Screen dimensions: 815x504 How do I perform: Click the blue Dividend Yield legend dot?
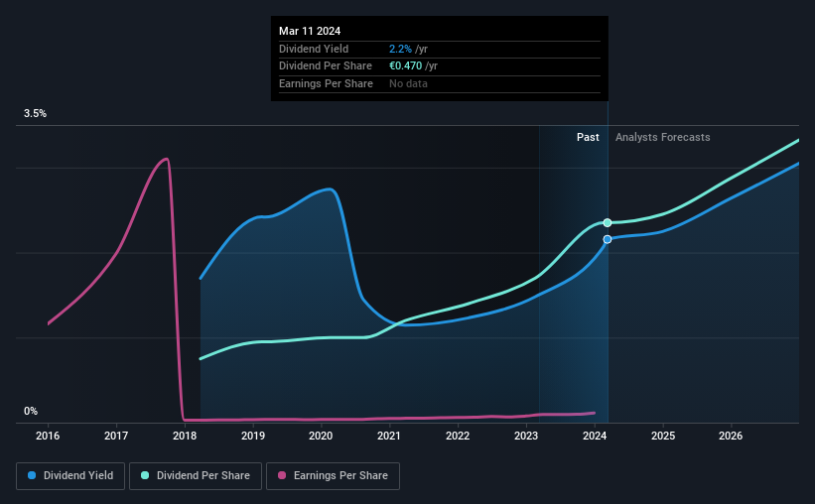[32, 475]
